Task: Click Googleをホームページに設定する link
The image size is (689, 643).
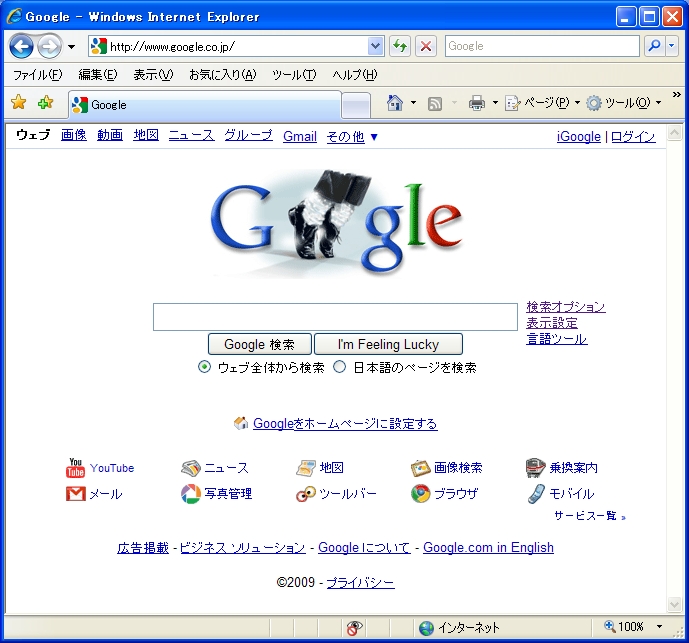Action: 345,423
